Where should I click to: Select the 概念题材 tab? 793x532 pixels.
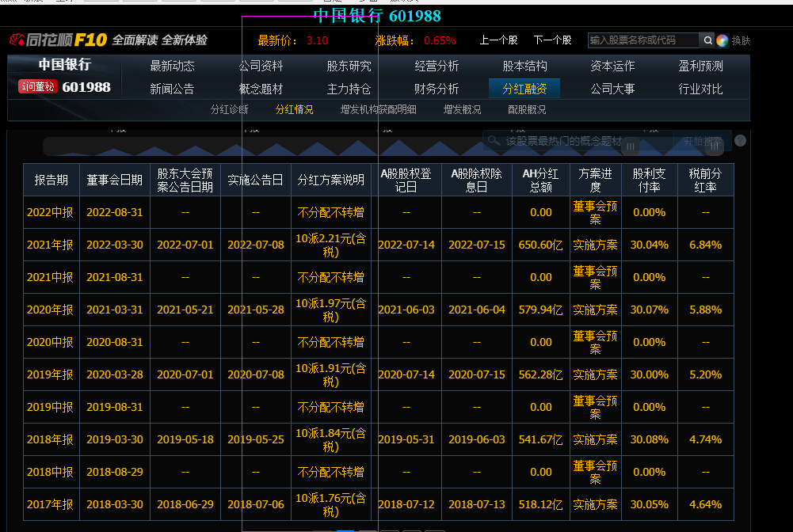click(261, 89)
